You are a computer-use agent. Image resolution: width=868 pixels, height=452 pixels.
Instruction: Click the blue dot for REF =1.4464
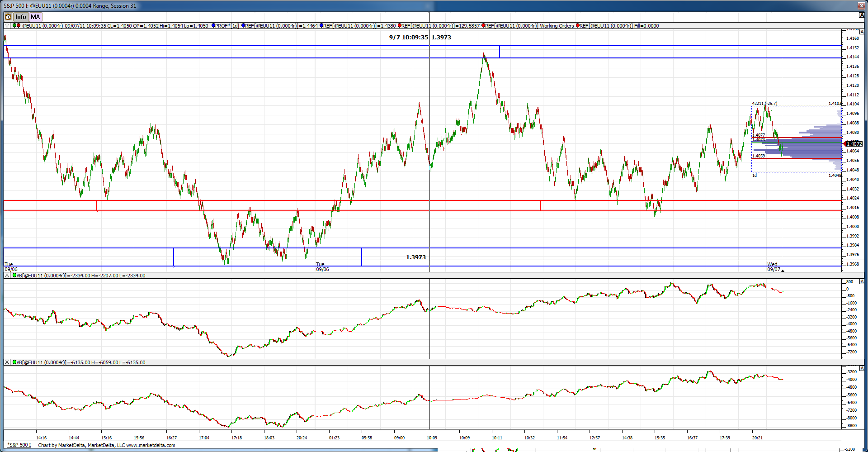point(243,26)
